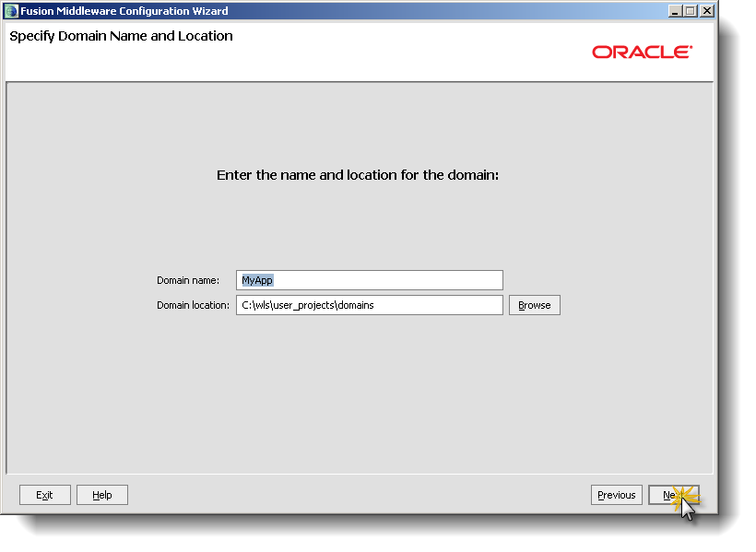Click inside the Domain location field
The image size is (756, 552).
[369, 304]
